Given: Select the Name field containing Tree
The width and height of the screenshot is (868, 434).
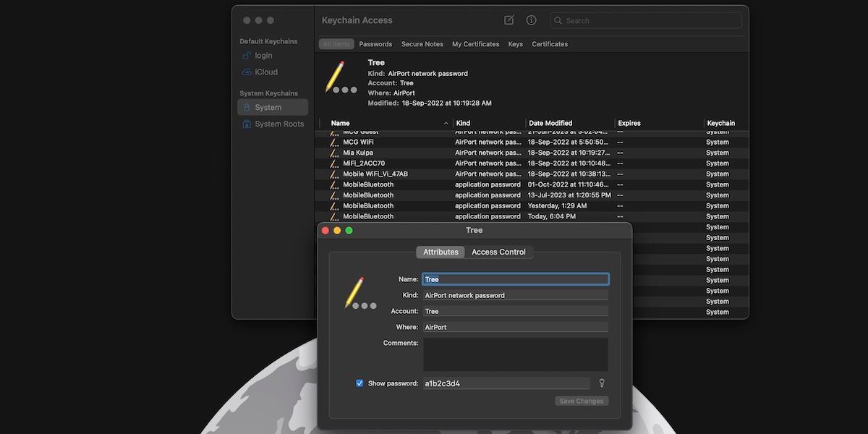Looking at the screenshot, I should (x=515, y=278).
